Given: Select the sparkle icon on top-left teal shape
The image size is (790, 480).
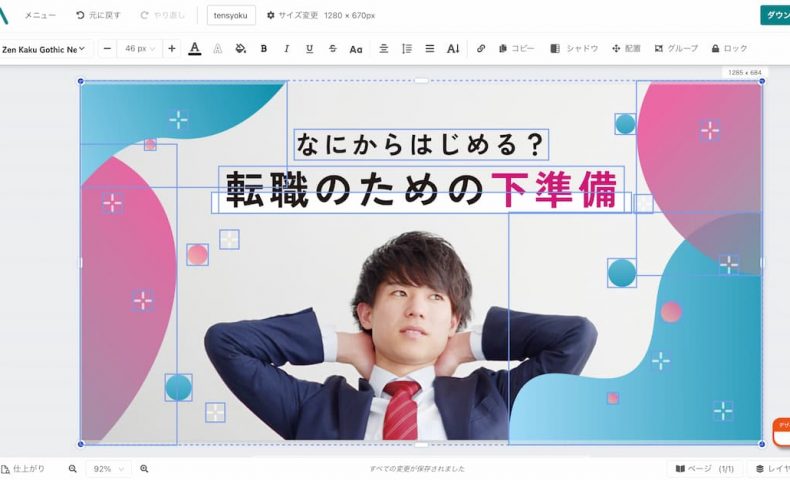Looking at the screenshot, I should tap(178, 120).
